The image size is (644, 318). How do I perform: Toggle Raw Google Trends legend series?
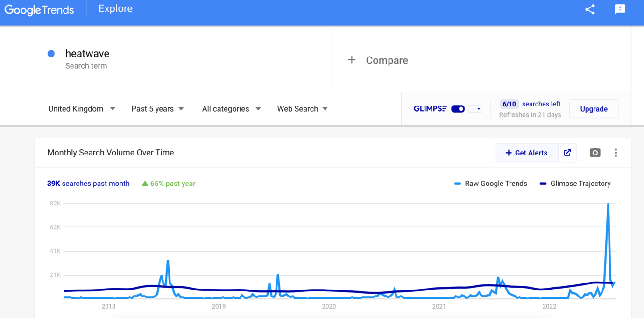490,184
